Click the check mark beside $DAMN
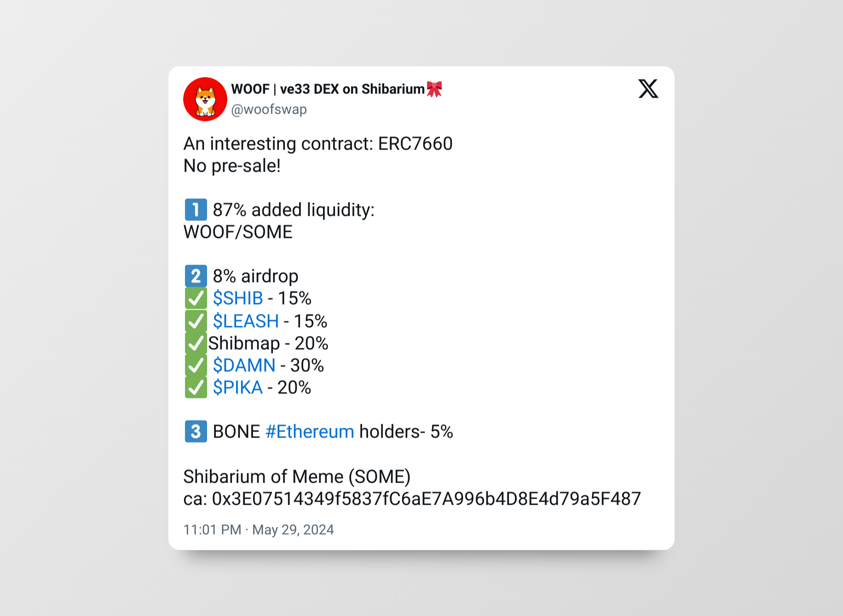The height and width of the screenshot is (616, 843). point(196,365)
